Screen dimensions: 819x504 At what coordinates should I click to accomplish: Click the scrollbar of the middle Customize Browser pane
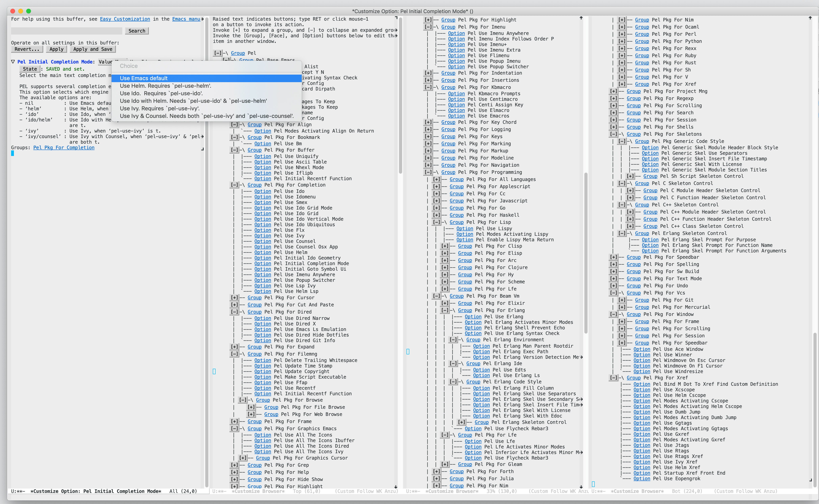click(586, 253)
